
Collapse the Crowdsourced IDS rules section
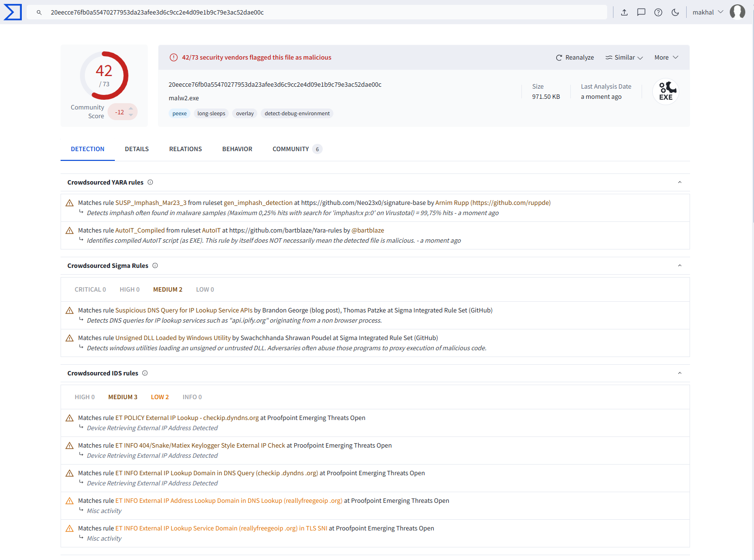click(679, 373)
